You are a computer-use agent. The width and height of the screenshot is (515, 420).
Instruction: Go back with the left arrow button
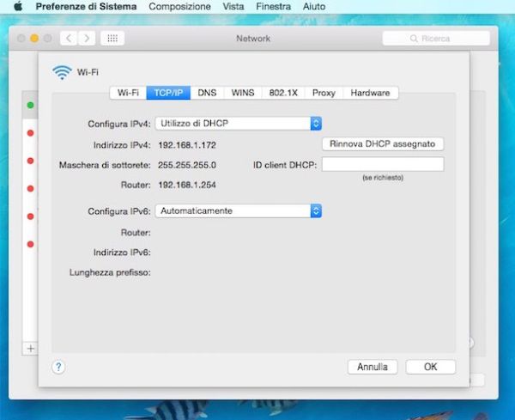[69, 39]
